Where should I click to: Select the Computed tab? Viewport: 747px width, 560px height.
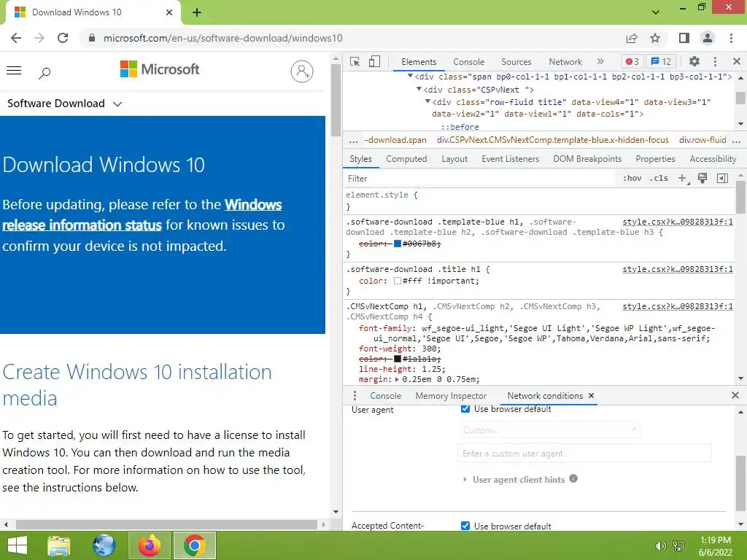pos(406,159)
